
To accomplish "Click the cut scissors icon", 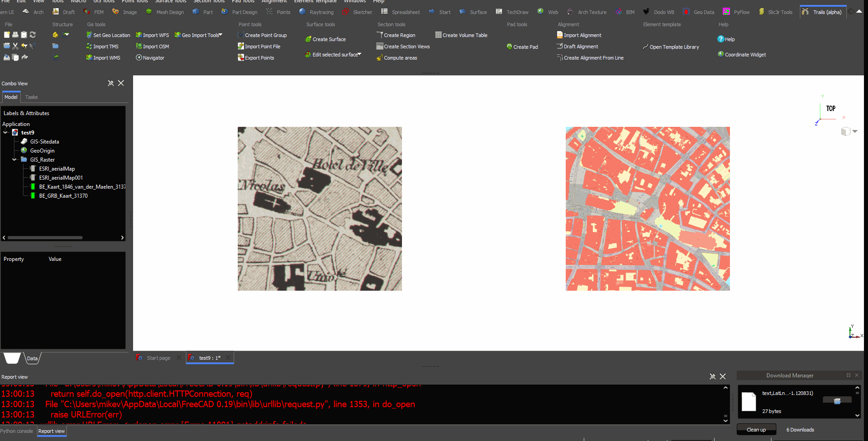I will [15, 46].
